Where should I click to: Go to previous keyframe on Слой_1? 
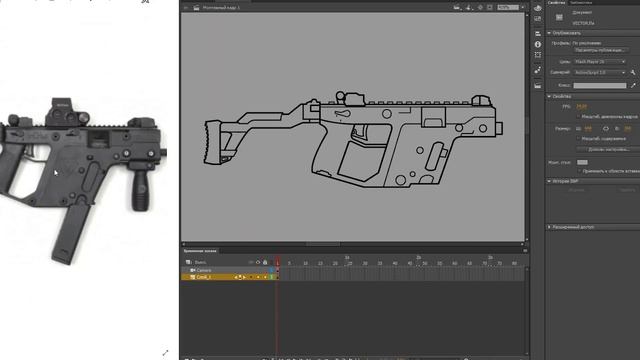236,277
